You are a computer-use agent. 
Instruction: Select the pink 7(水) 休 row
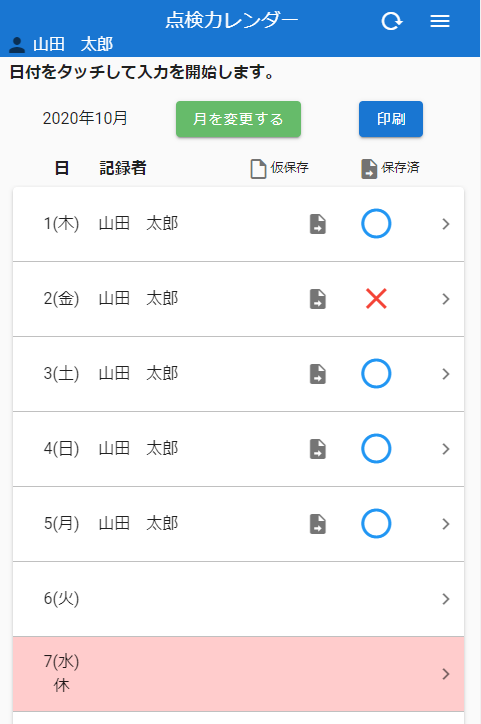coord(238,674)
